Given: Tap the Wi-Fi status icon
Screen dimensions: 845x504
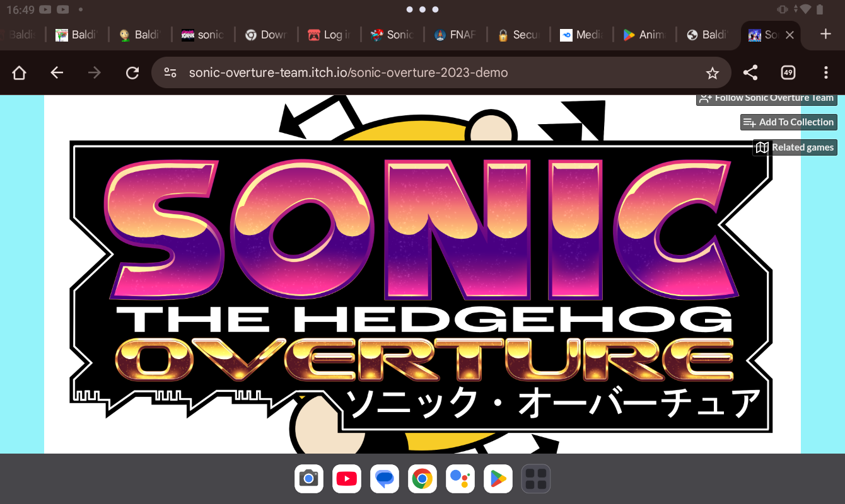Looking at the screenshot, I should [805, 9].
